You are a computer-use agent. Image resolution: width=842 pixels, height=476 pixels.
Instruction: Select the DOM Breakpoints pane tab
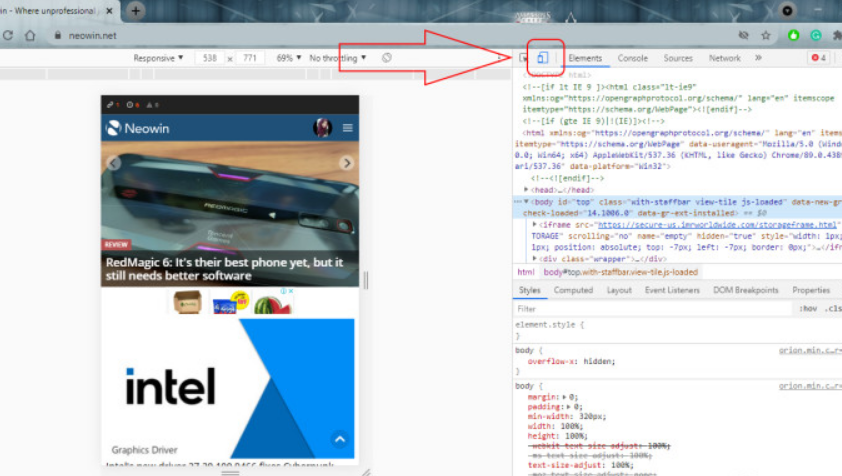click(745, 290)
